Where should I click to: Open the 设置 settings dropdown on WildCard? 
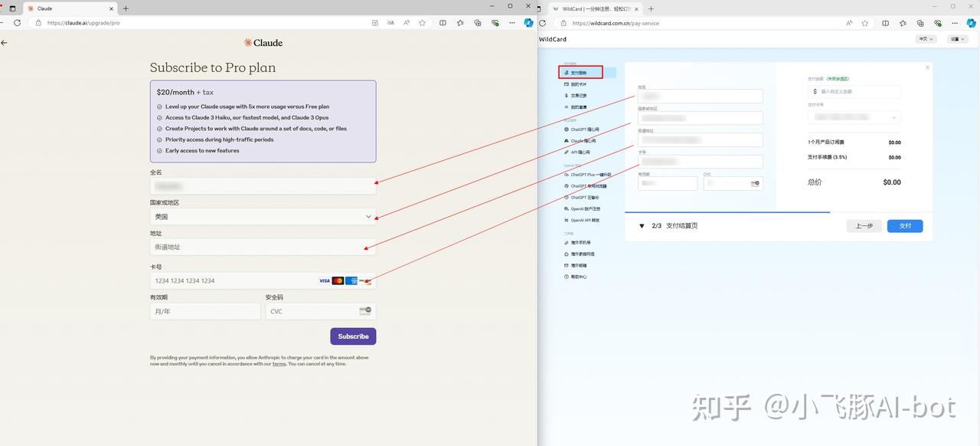(x=957, y=39)
